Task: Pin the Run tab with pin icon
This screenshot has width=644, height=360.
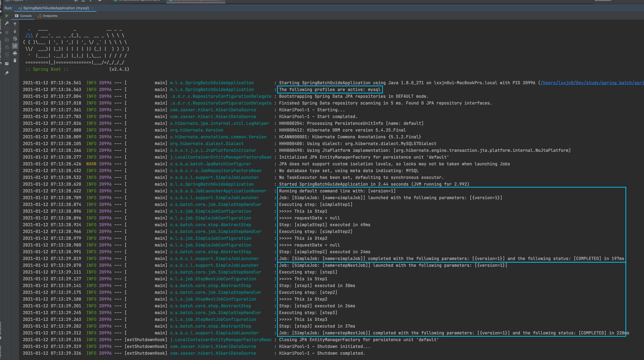Action: pyautogui.click(x=7, y=73)
